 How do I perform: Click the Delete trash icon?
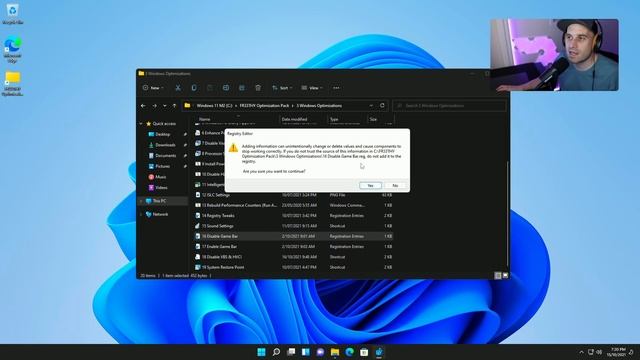coord(258,88)
